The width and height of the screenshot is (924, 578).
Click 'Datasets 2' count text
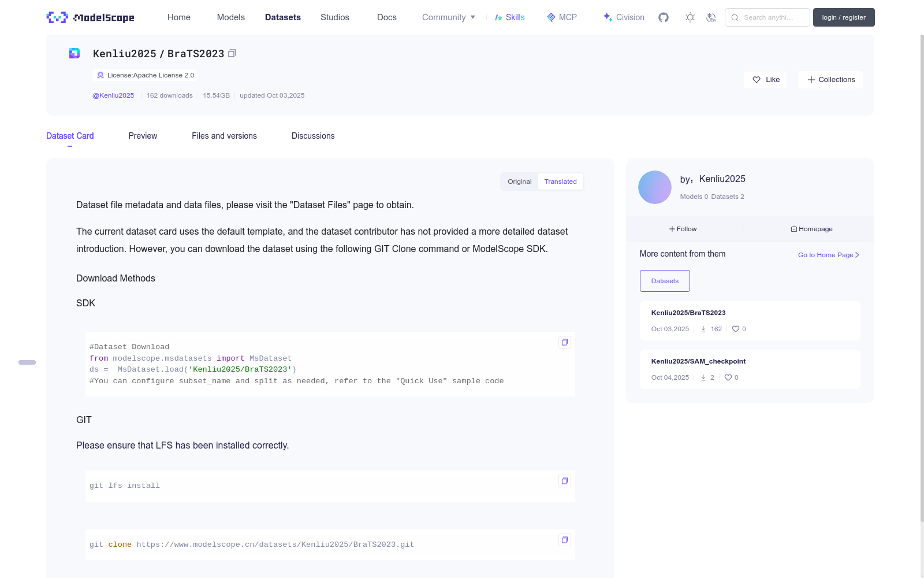[x=728, y=197]
